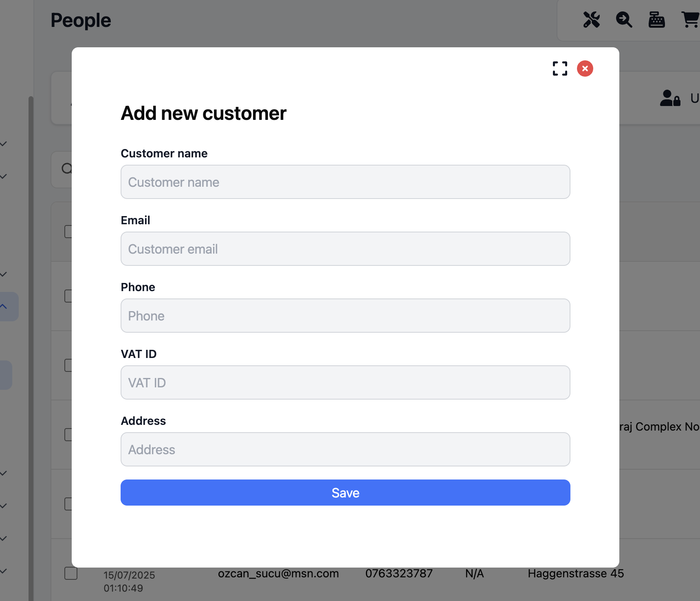Open the search magnifier icon in header
This screenshot has width=700, height=601.
(x=624, y=20)
